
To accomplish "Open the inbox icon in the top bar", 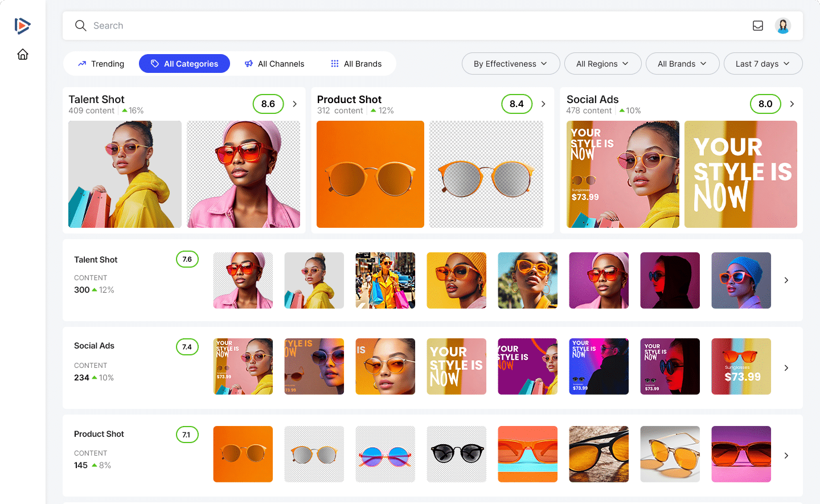I will tap(757, 26).
